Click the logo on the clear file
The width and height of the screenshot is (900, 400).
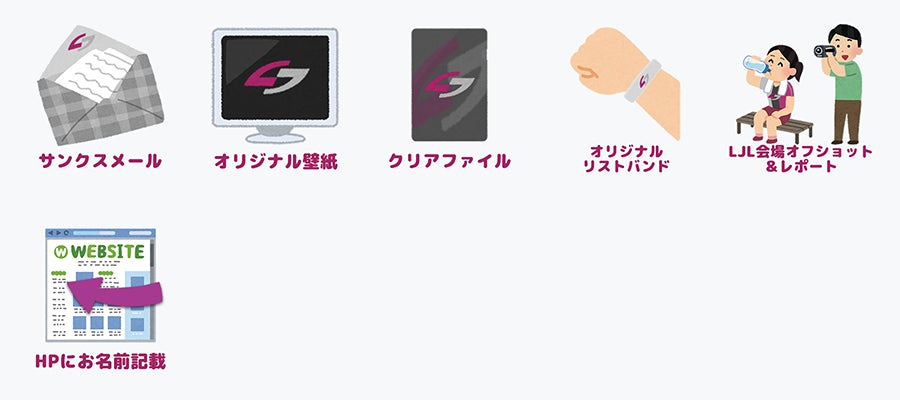(x=449, y=84)
